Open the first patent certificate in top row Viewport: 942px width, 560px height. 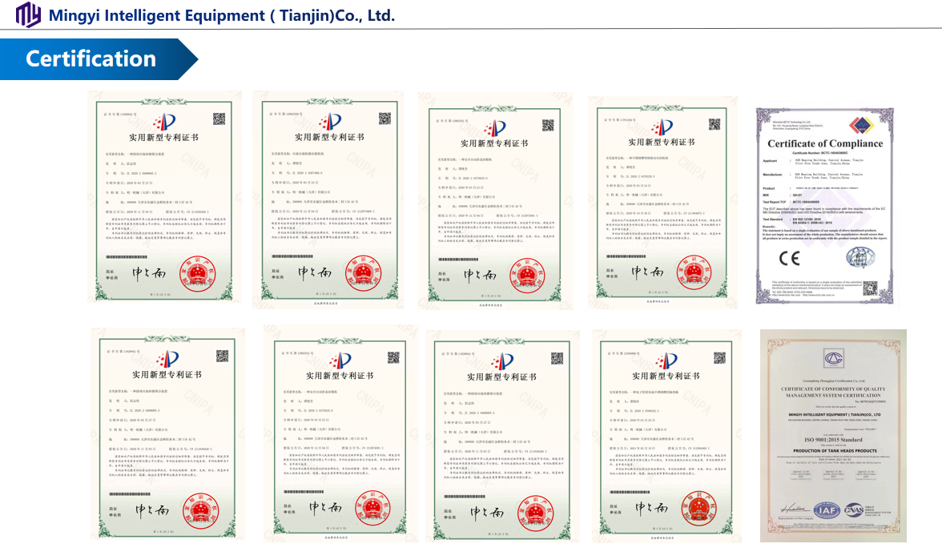tap(164, 196)
